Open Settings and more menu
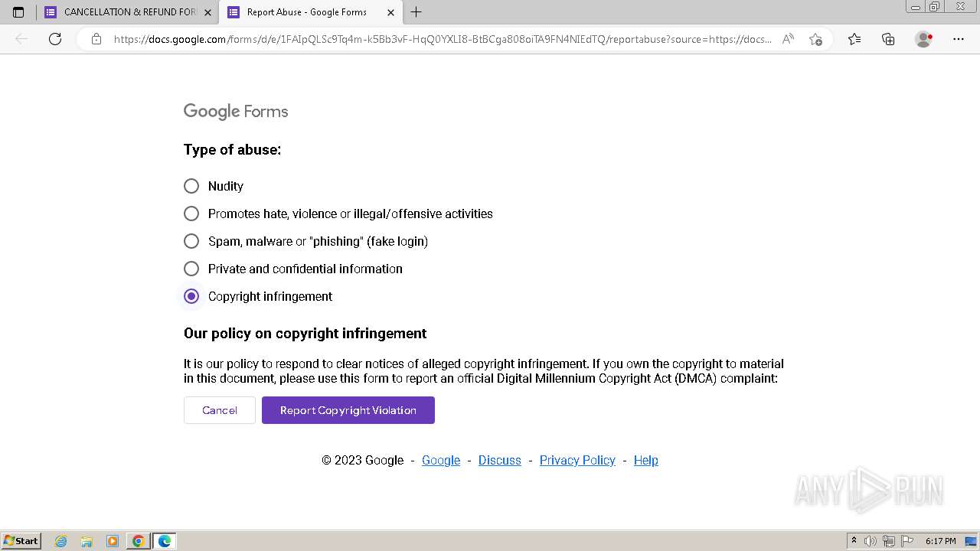Screen dimensions: 980x551 pos(959,39)
